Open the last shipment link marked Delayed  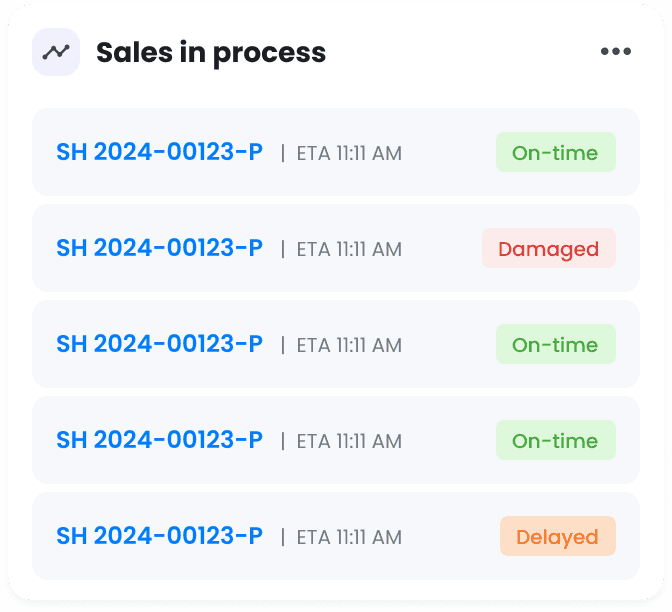click(x=159, y=536)
